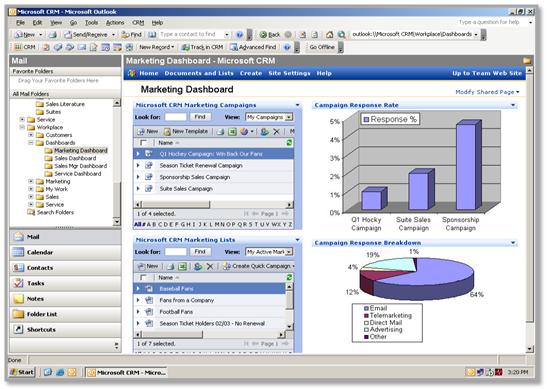Screen dimensions: 547x389
Task: Open the My Campaigns view dropdown
Action: click(289, 117)
